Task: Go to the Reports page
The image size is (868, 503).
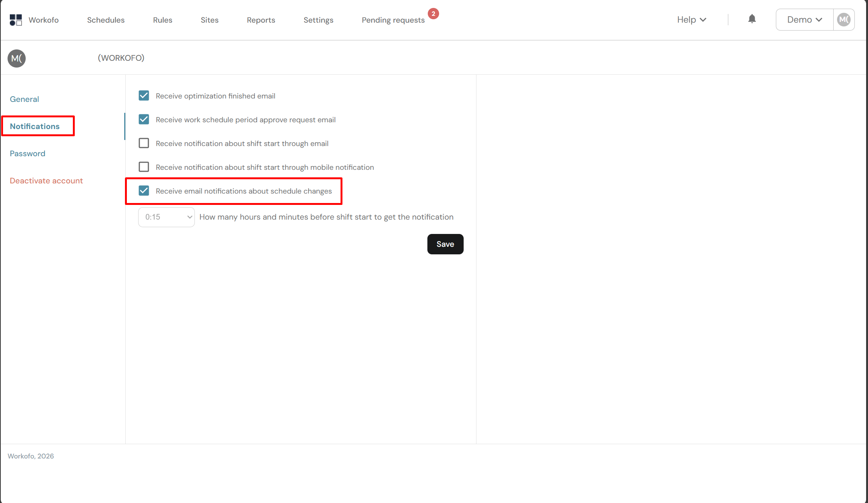Action: [261, 20]
